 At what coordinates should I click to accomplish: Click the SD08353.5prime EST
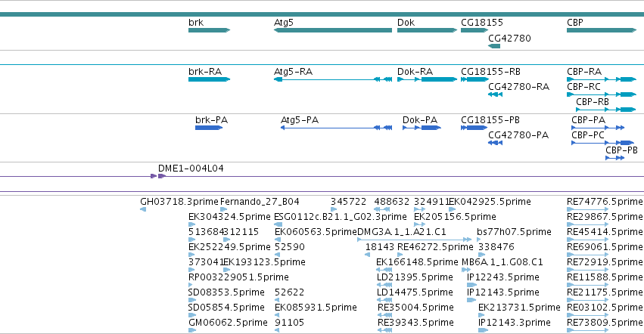pyautogui.click(x=191, y=300)
